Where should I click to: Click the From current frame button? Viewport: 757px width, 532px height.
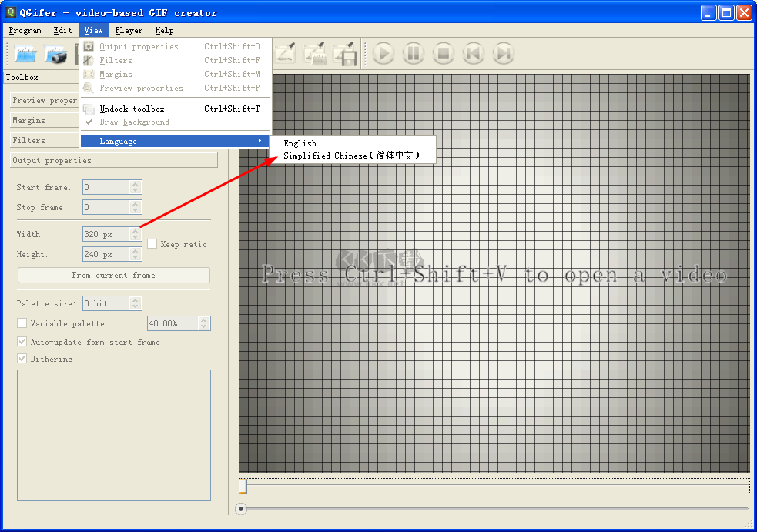tap(113, 275)
